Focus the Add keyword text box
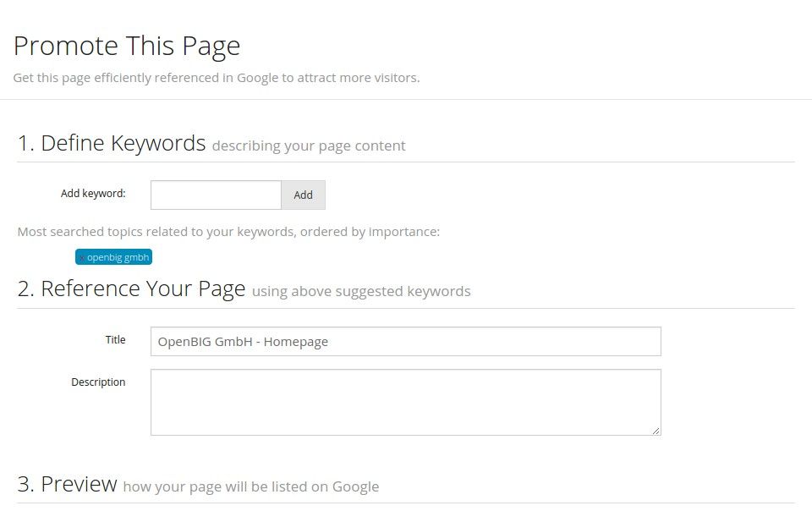812x511 pixels. pyautogui.click(x=216, y=195)
